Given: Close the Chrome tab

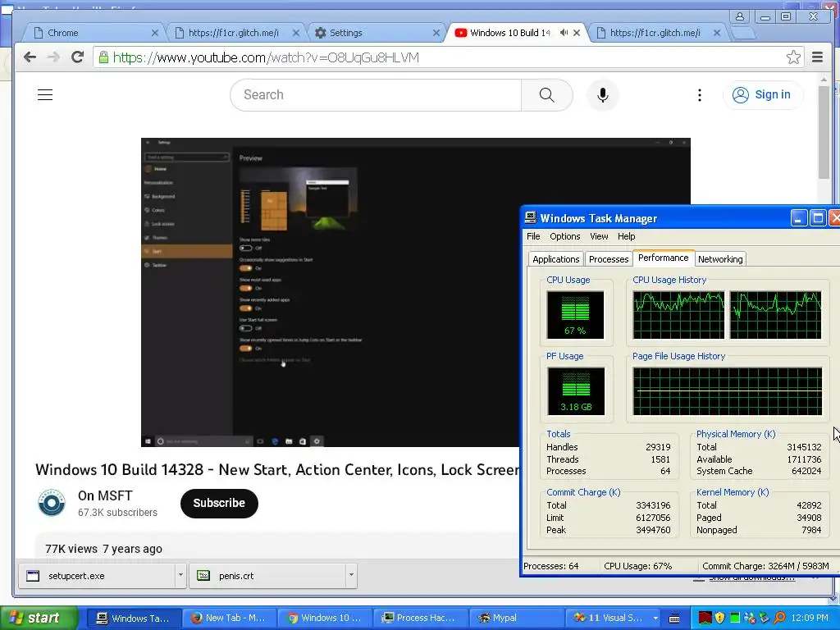Looking at the screenshot, I should 155,33.
